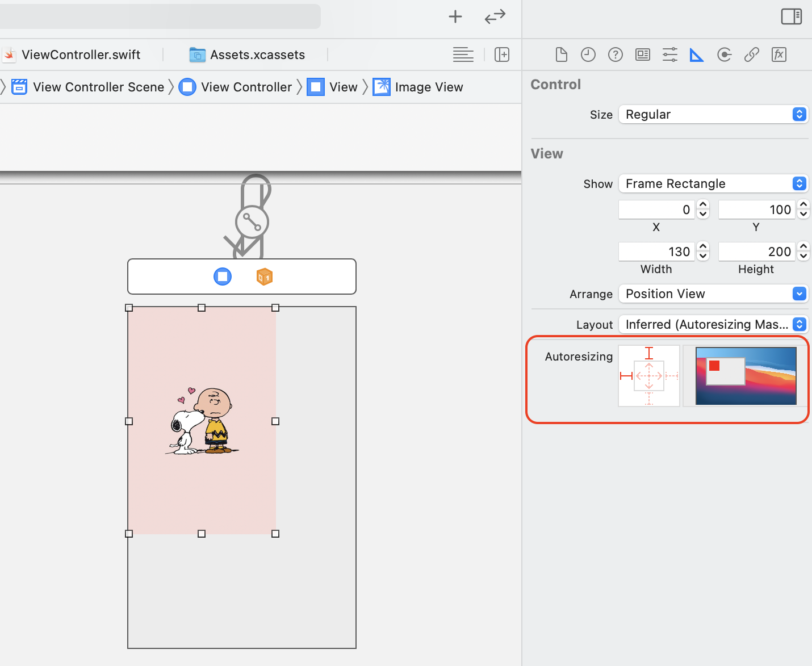Increment the Width value stepper
The height and width of the screenshot is (666, 812).
(x=703, y=247)
